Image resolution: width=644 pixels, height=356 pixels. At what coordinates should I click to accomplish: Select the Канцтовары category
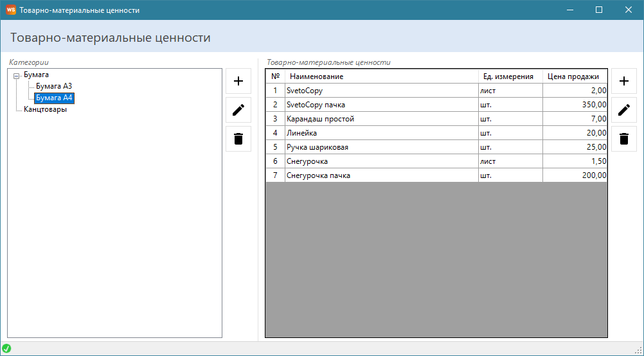pos(45,109)
